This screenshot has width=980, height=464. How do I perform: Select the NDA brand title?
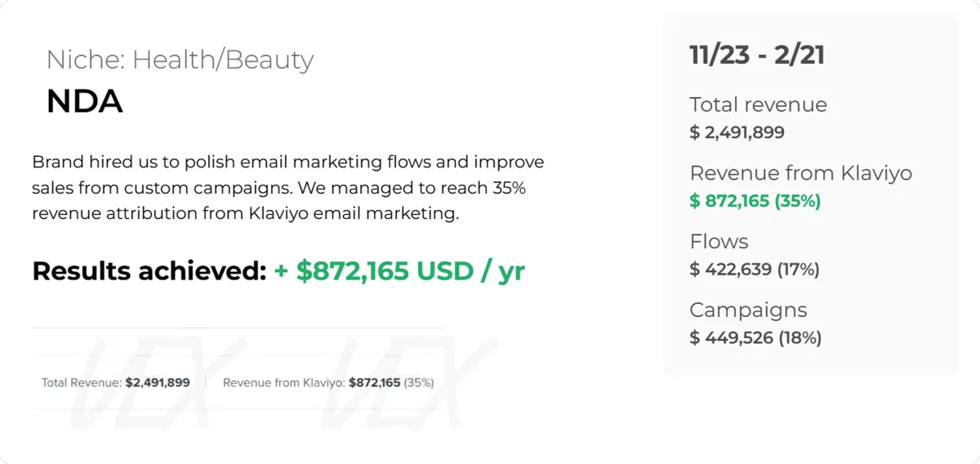coord(84,101)
